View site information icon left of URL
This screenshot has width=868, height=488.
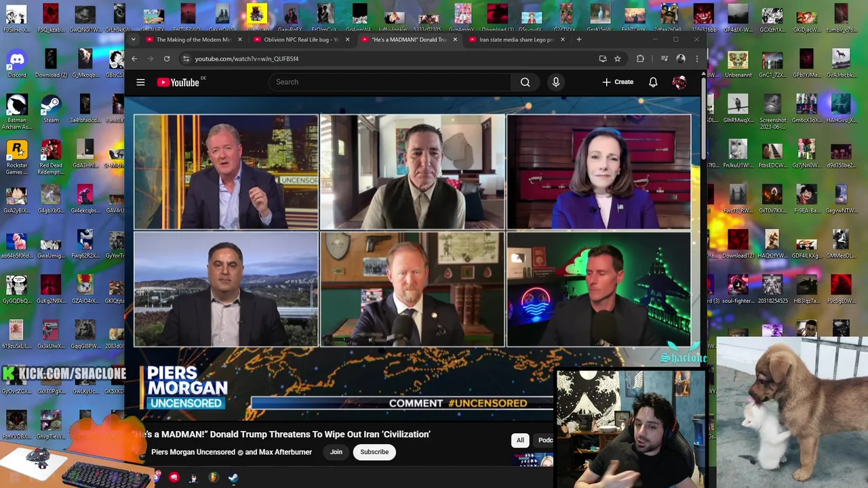[186, 59]
